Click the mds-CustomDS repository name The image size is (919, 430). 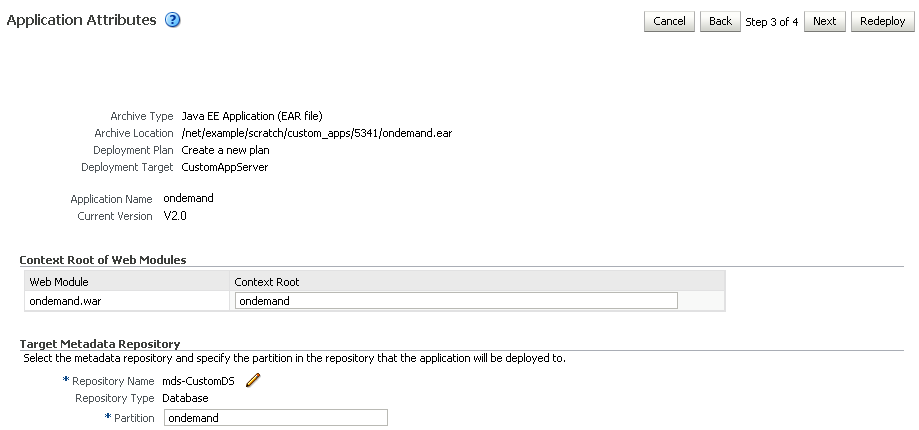(198, 381)
